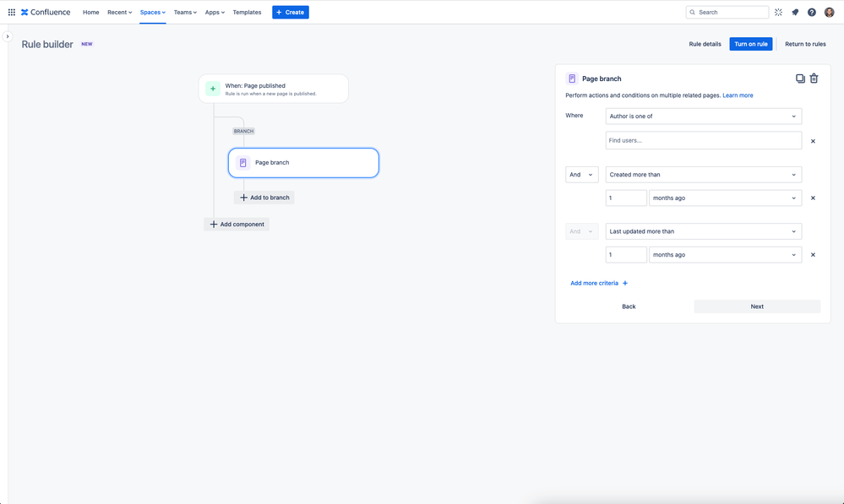Viewport: 844px width, 504px height.
Task: Remove the Created more than criterion
Action: point(813,198)
